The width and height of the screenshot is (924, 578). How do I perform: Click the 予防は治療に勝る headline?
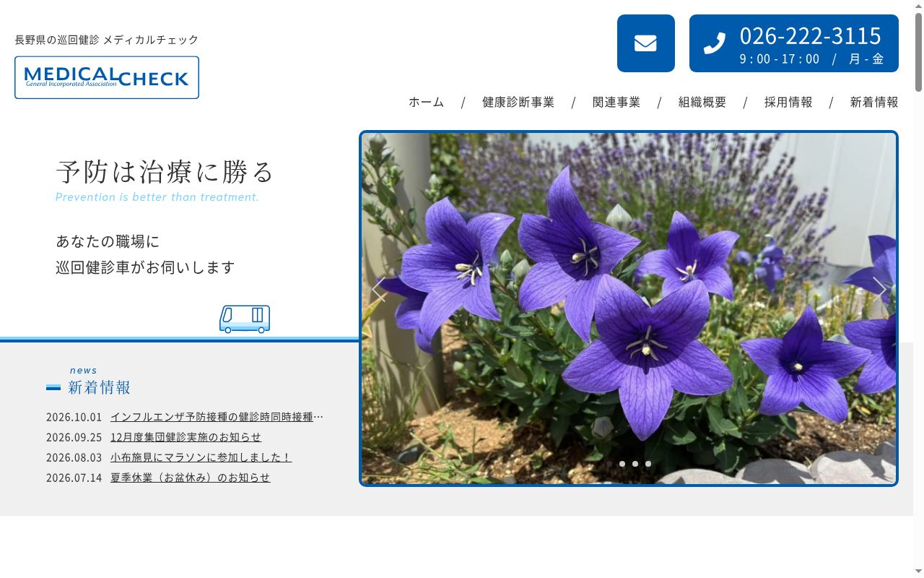(165, 171)
